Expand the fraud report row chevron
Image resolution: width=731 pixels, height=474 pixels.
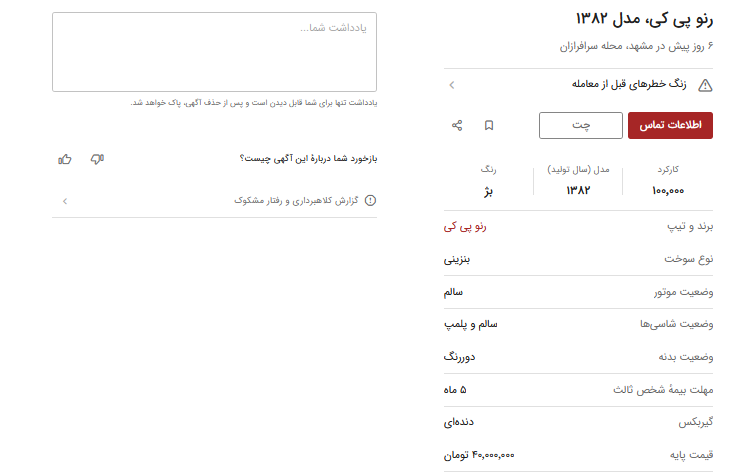[x=65, y=201]
